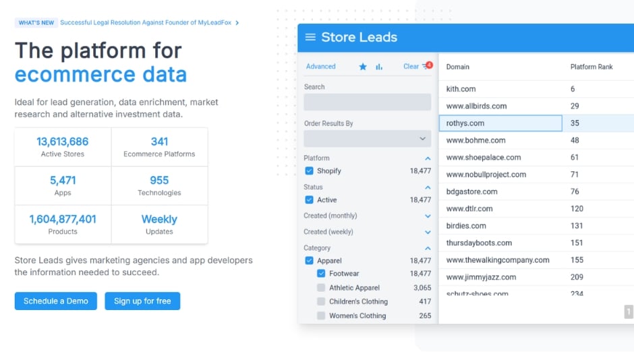
Task: Open the Order Results By dropdown
Action: click(x=367, y=139)
